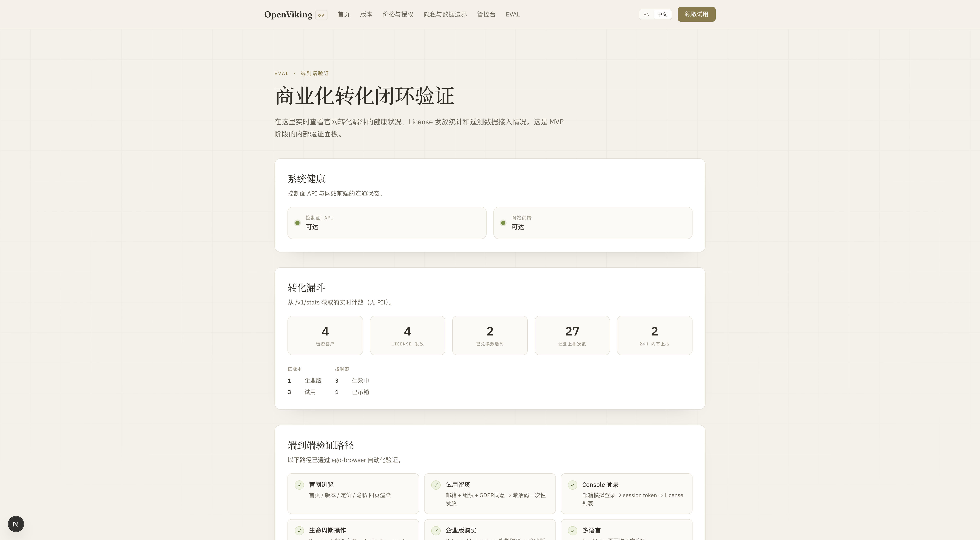Viewport: 980px width, 540px height.
Task: Click the Console 登录 card title
Action: 600,484
